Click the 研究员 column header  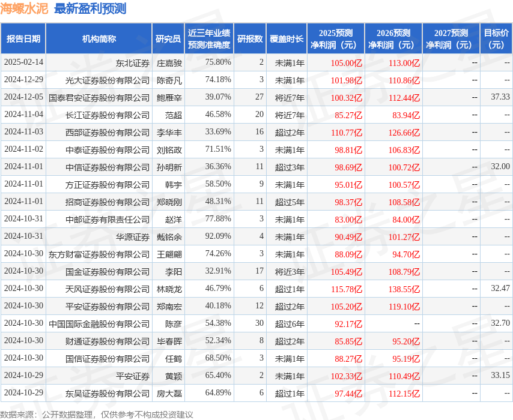tap(168, 38)
